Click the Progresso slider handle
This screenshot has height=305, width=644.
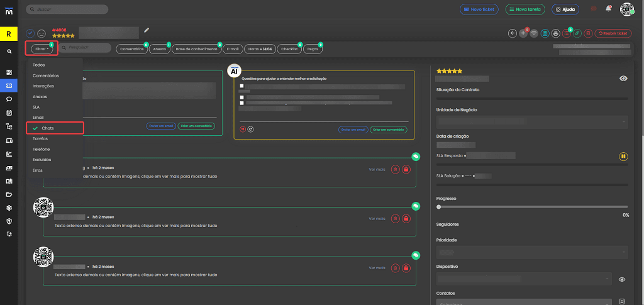tap(438, 207)
